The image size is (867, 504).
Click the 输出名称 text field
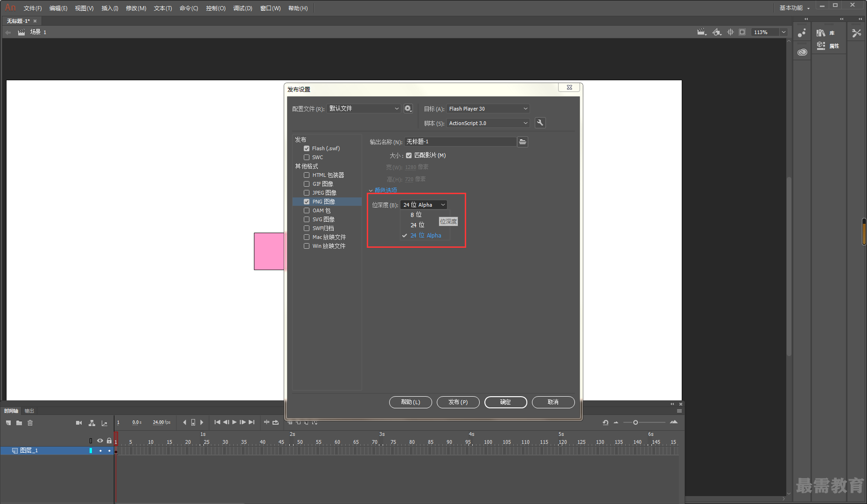click(x=460, y=141)
